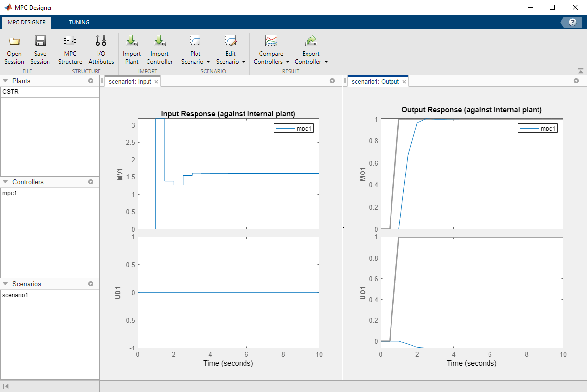Screen dimensions: 587x392
Task: Click the Time (seconds) label under Output plot
Action: click(472, 363)
